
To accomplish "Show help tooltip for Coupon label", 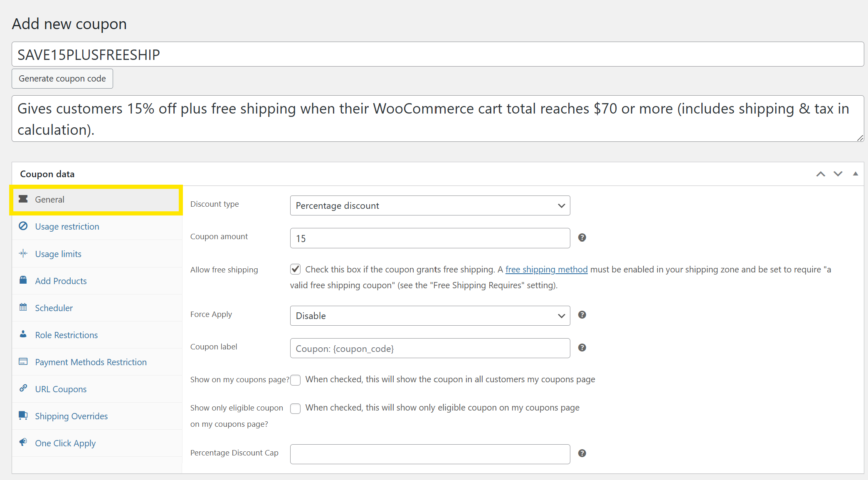I will click(582, 348).
